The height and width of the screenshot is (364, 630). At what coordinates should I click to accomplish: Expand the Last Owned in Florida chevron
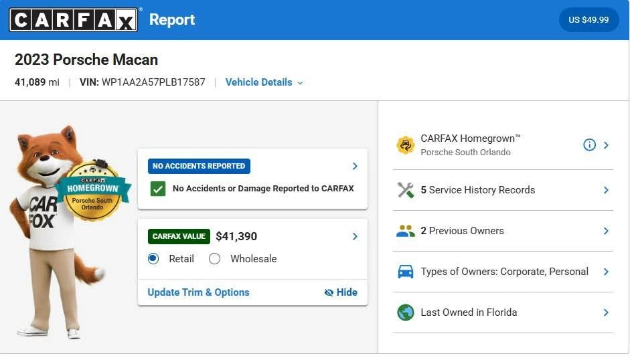point(606,312)
